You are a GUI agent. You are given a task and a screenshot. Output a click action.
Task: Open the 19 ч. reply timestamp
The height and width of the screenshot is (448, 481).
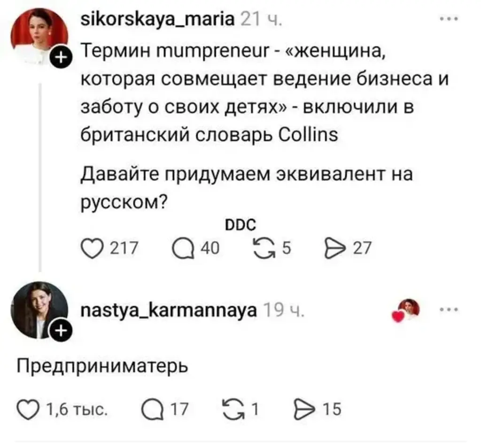point(284,310)
